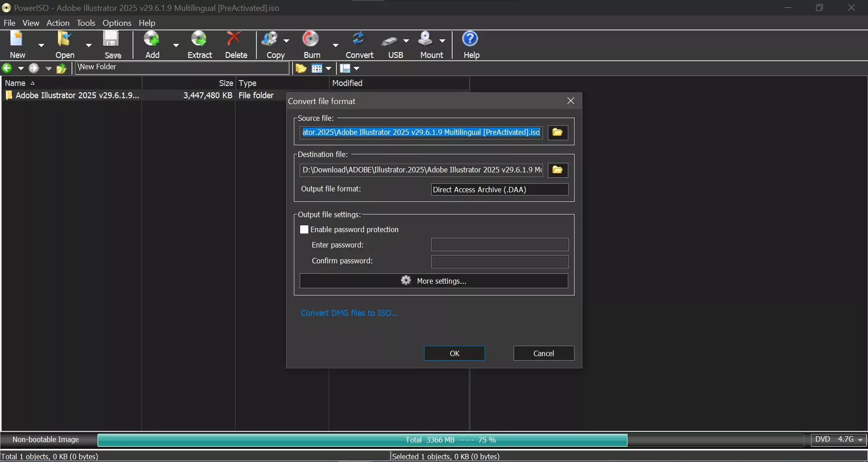Open the New dropdown arrow
The image size is (868, 462).
coord(41,45)
